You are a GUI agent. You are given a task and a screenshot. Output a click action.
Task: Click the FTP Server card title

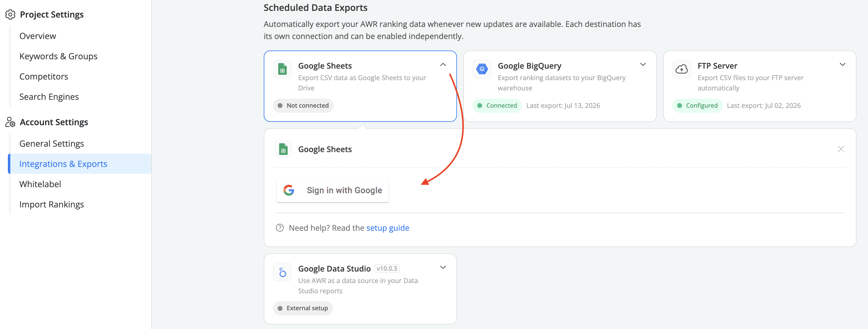[x=717, y=66]
